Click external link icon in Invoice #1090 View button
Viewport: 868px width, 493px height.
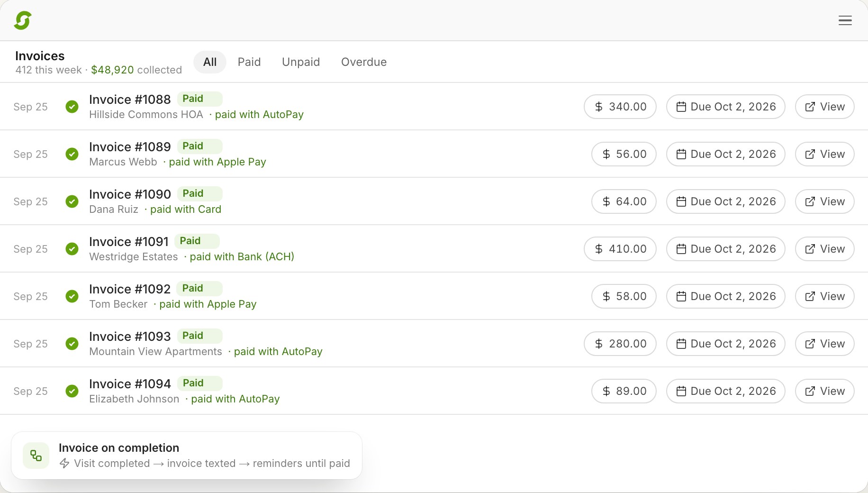[810, 201]
